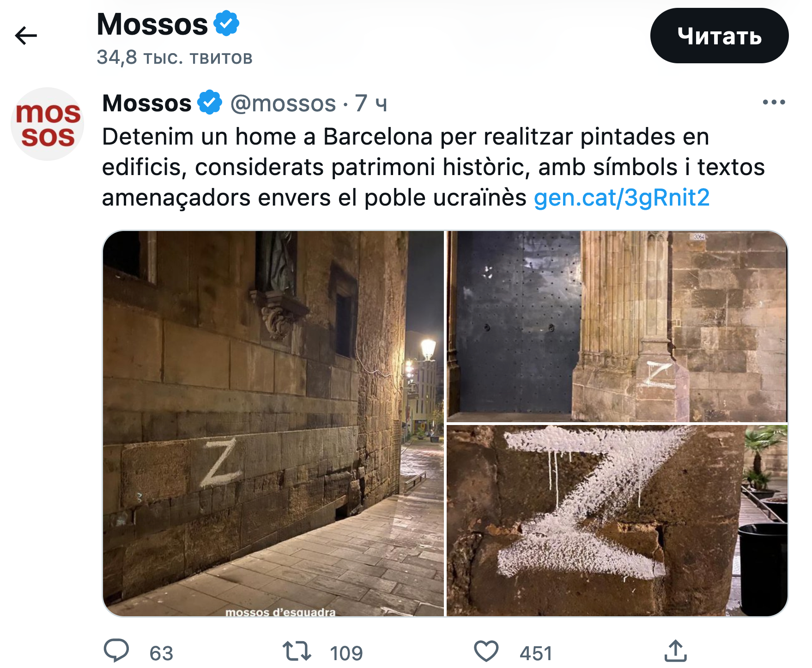This screenshot has height=668, width=812.
Task: Click the 109 retweets count
Action: coord(346,653)
